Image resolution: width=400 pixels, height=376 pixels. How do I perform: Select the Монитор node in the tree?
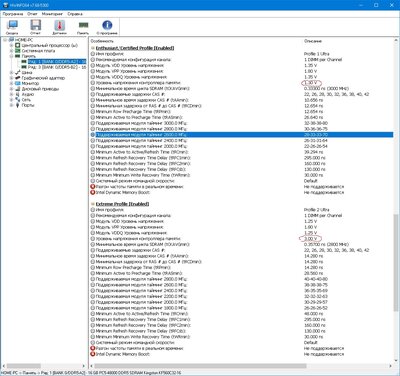[30, 83]
